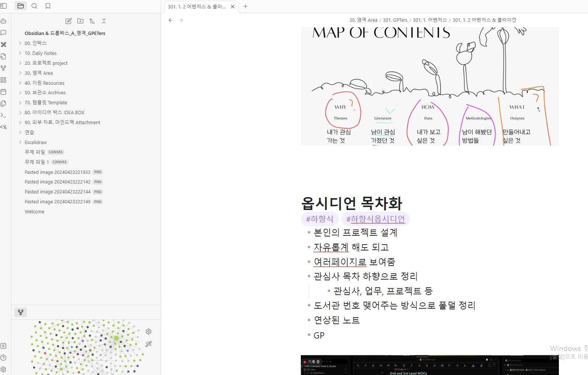Click the vault title Obsidian & 드롭박스_A_영역_GPETers
This screenshot has height=375, width=588.
[65, 33]
